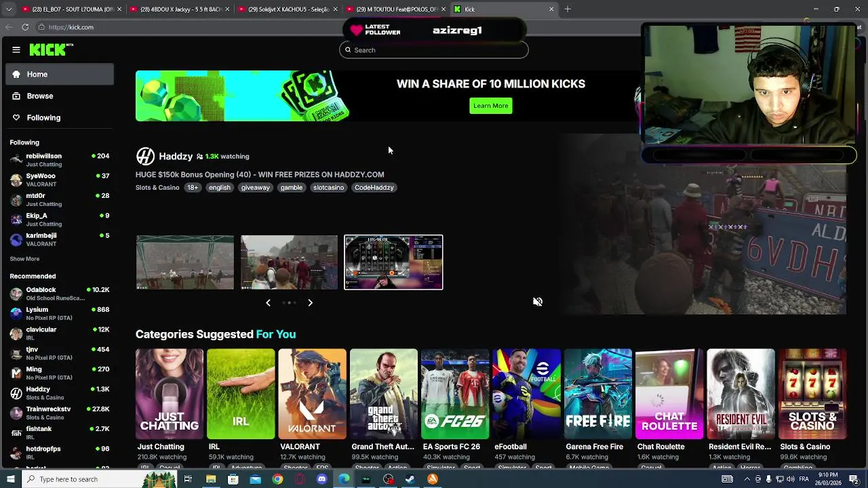Open hotdropfps in Recommended channels

click(x=60, y=452)
